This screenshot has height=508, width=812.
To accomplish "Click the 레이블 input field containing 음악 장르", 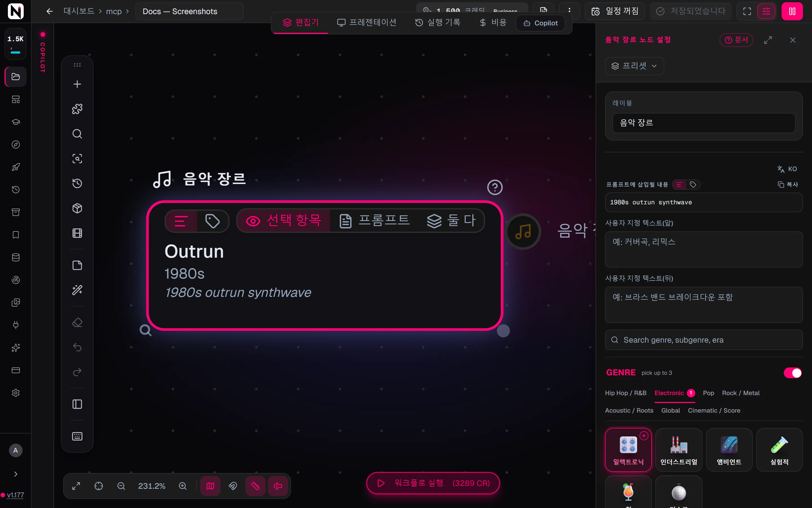I will click(704, 123).
